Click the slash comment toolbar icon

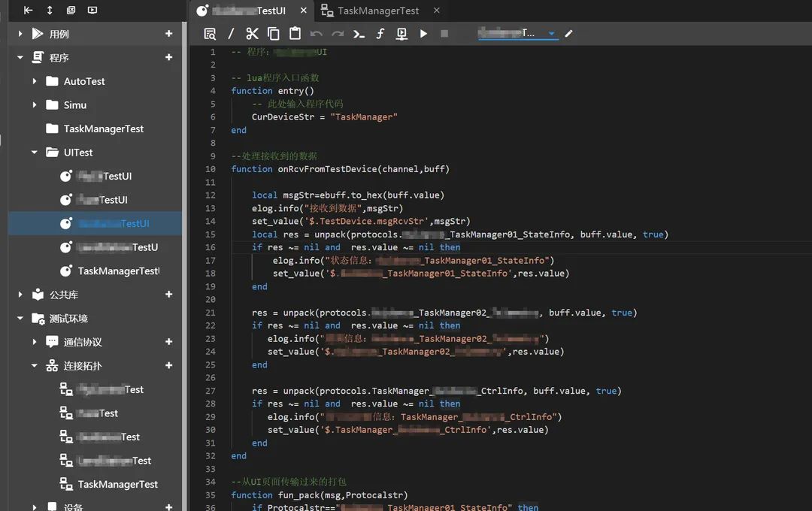(231, 34)
